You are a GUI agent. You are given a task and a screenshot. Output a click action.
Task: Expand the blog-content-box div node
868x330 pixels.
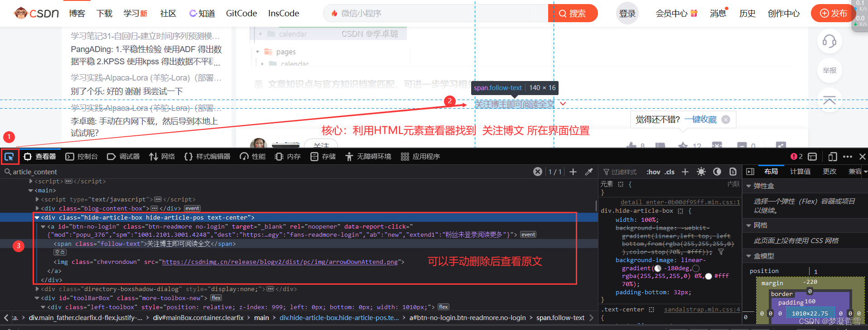point(37,209)
